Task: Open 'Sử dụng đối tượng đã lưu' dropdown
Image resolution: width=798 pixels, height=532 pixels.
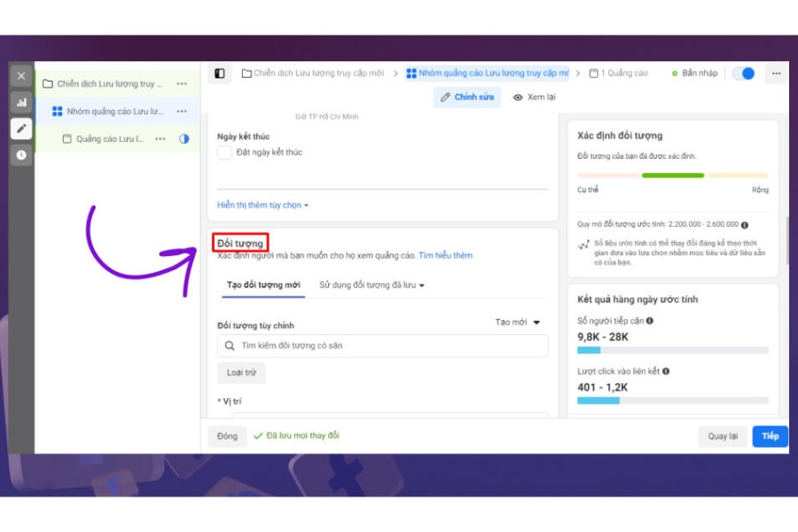Action: click(x=372, y=286)
